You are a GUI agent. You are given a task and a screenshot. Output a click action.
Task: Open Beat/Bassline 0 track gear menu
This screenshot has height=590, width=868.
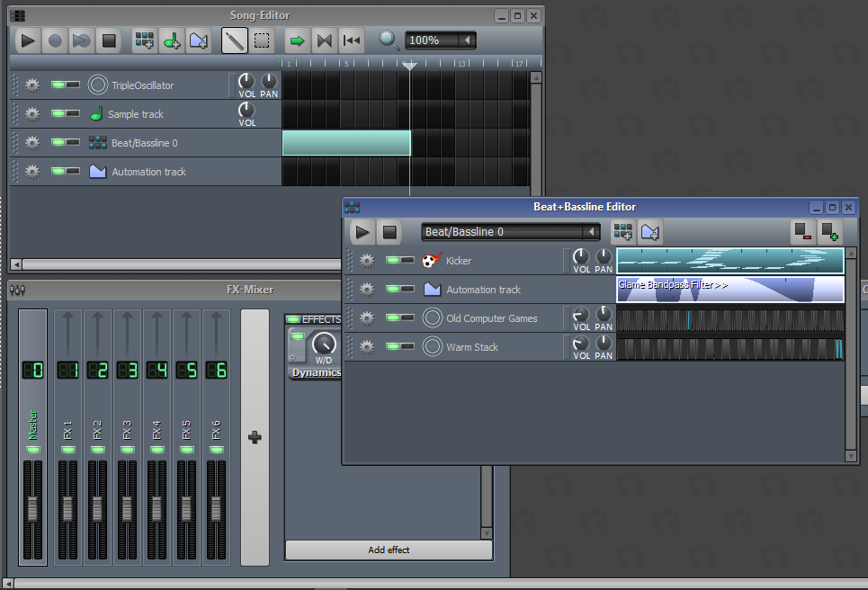(32, 143)
